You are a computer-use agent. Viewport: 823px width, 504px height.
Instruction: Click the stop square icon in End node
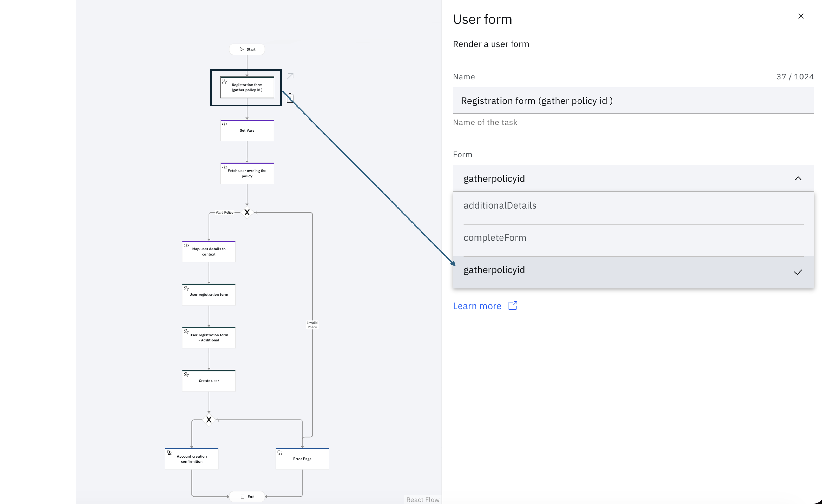click(x=242, y=497)
